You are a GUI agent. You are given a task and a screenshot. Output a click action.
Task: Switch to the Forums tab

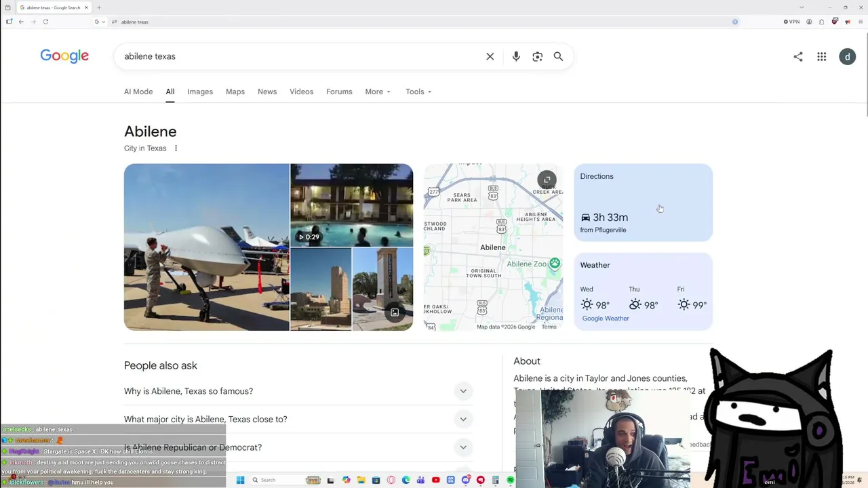tap(339, 91)
